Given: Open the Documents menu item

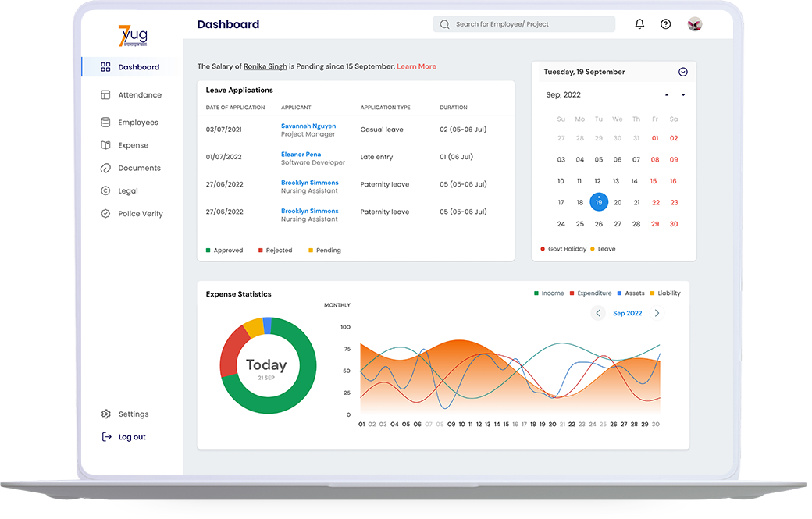Looking at the screenshot, I should pos(139,169).
